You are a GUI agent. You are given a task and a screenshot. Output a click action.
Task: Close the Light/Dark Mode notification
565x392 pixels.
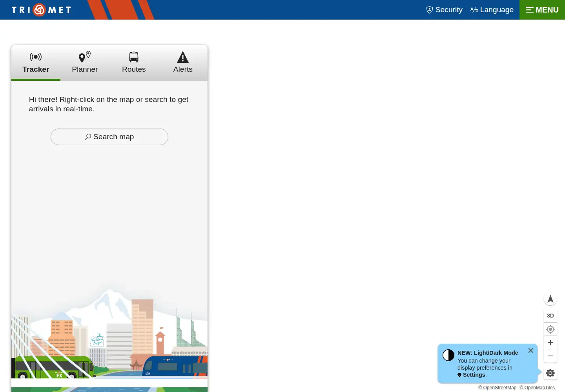531,350
